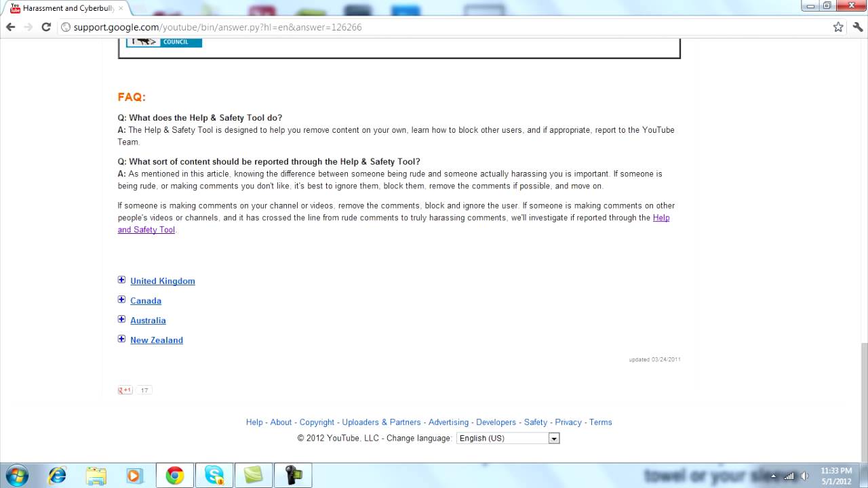The height and width of the screenshot is (488, 868).
Task: Open the United Kingdom link
Action: pyautogui.click(x=163, y=281)
